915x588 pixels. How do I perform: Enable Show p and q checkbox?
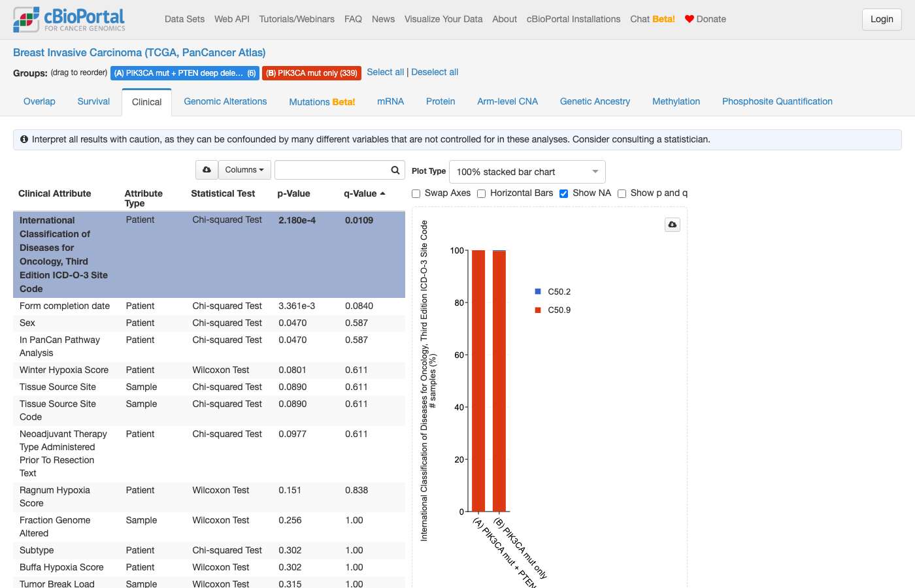(x=622, y=193)
